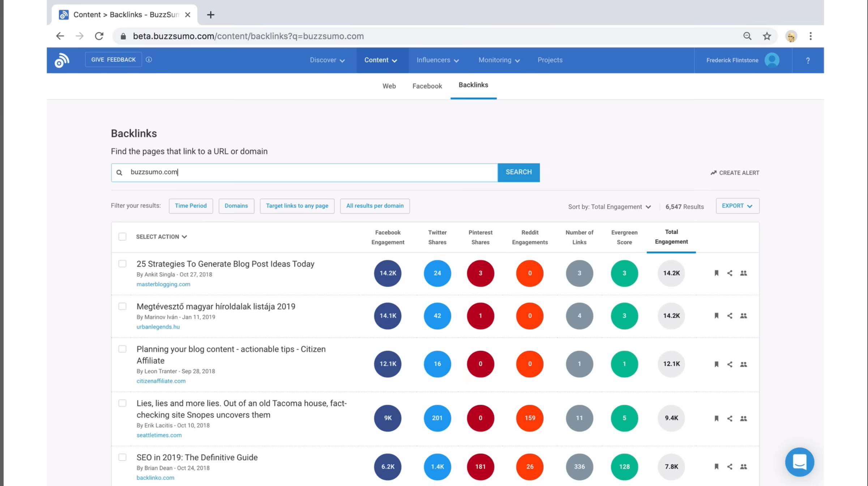868x486 pixels.
Task: Open the Target links to any page filter
Action: (x=297, y=206)
